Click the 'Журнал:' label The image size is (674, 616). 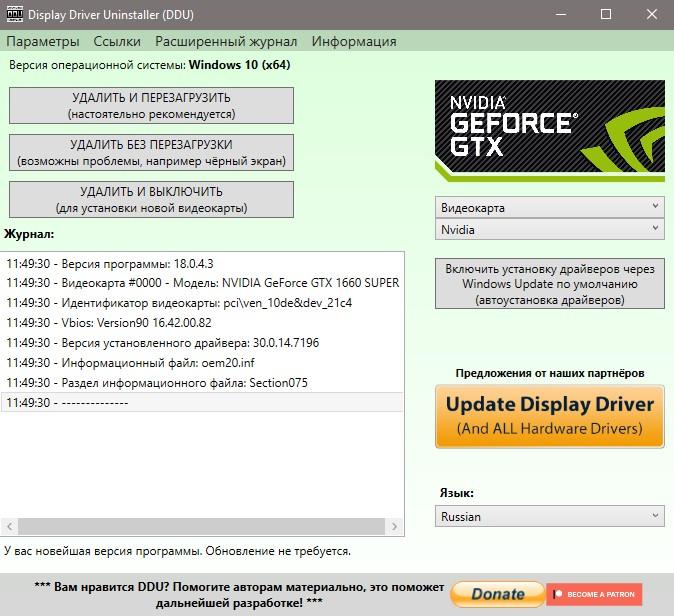coord(29,234)
